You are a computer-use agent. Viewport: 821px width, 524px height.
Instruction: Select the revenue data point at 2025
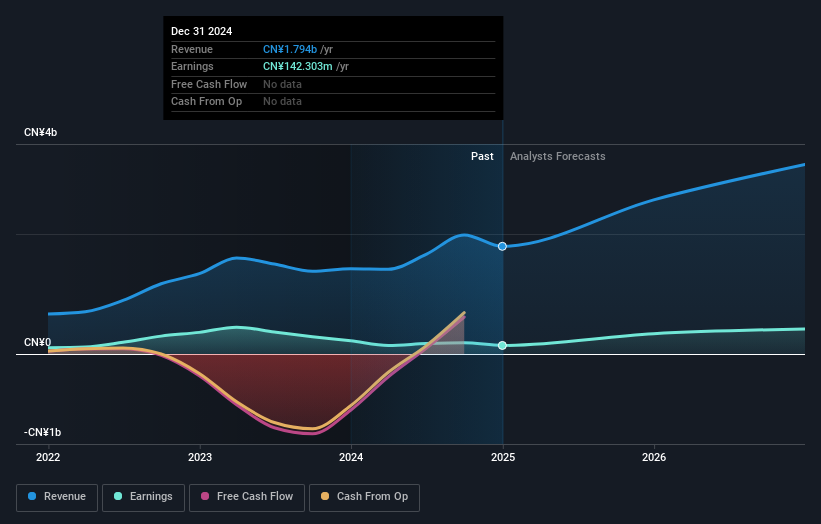coord(502,246)
